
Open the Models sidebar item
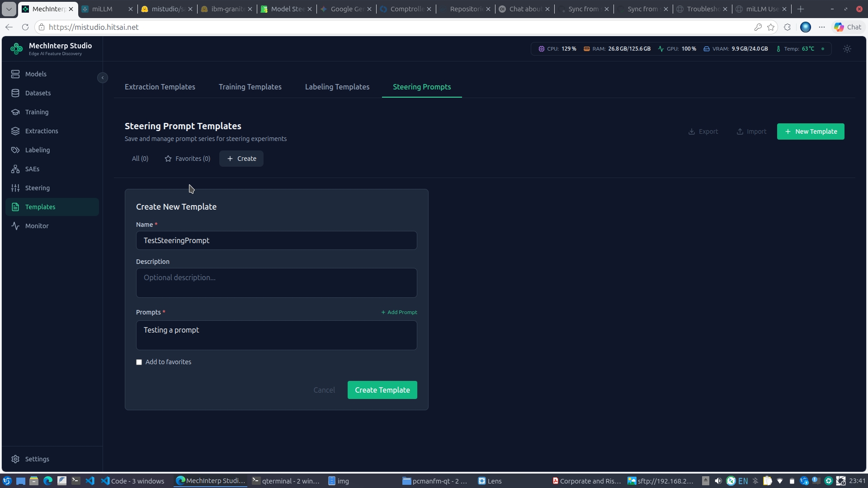pyautogui.click(x=52, y=74)
